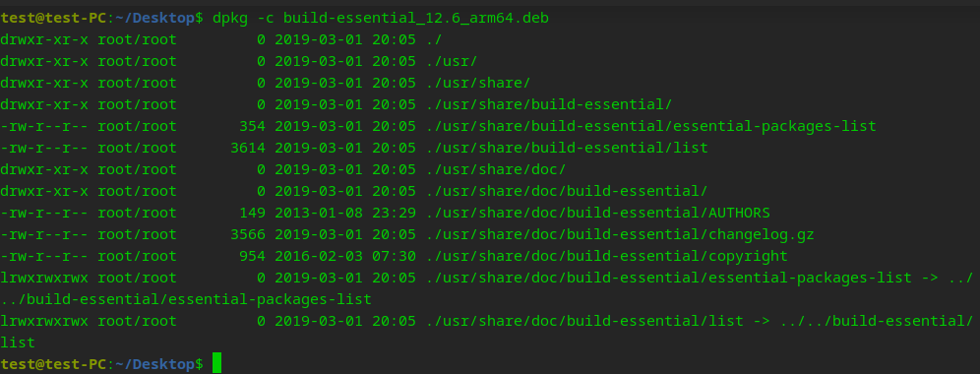Click the test@test-PC prompt on top line
The height and width of the screenshot is (374, 980).
click(x=53, y=18)
